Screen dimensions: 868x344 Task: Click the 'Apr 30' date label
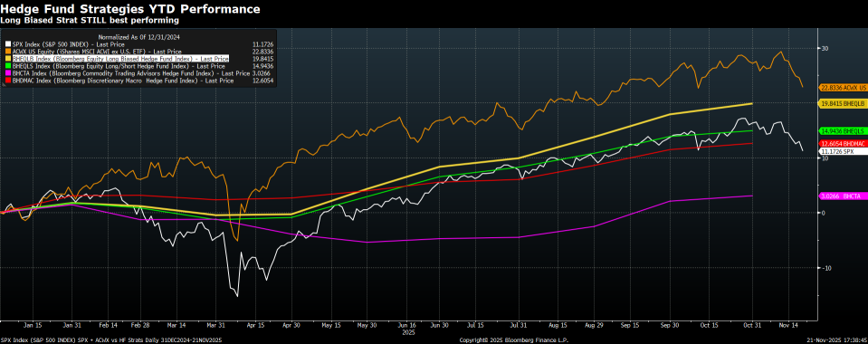click(x=291, y=325)
